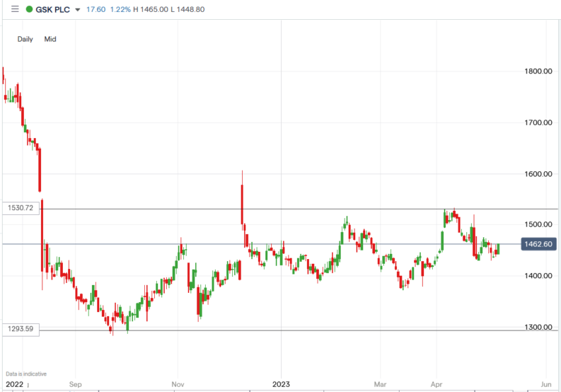Click the 17.60 price change value

(x=95, y=9)
